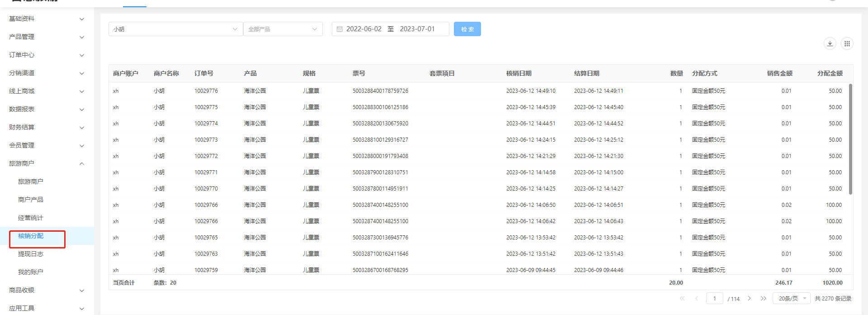Go to previous page arrow

(x=696, y=298)
